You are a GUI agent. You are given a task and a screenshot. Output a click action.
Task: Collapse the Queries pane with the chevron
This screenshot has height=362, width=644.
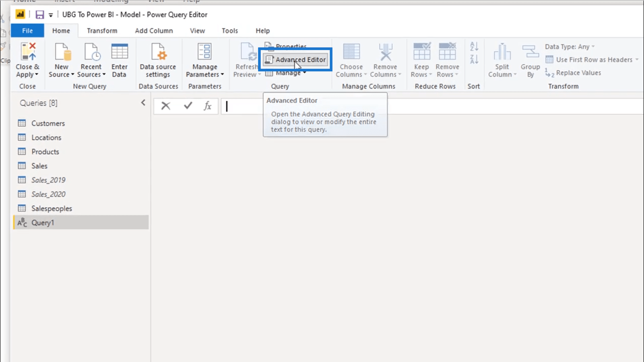tap(143, 103)
